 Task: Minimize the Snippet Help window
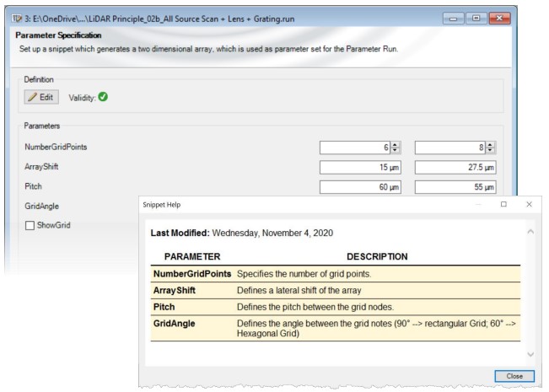coord(478,204)
